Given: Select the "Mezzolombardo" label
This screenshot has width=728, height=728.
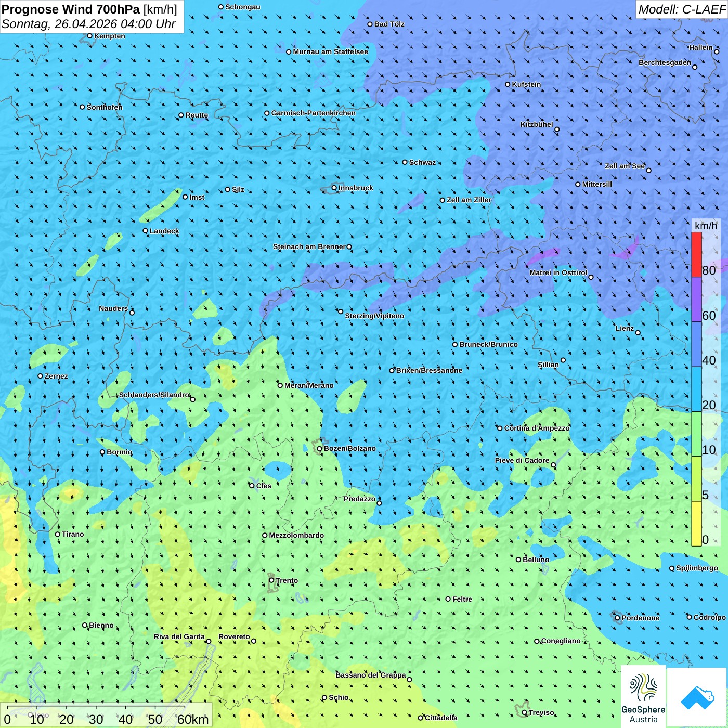Looking at the screenshot, I should 296,535.
